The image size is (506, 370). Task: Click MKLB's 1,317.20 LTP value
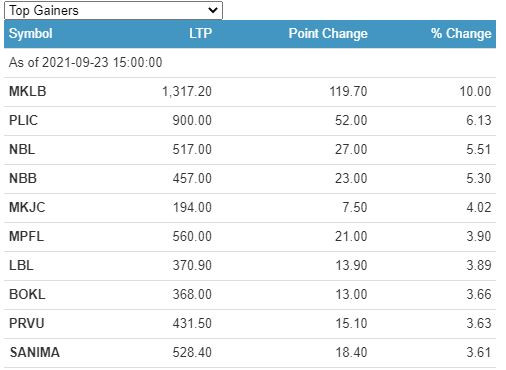[x=187, y=91]
